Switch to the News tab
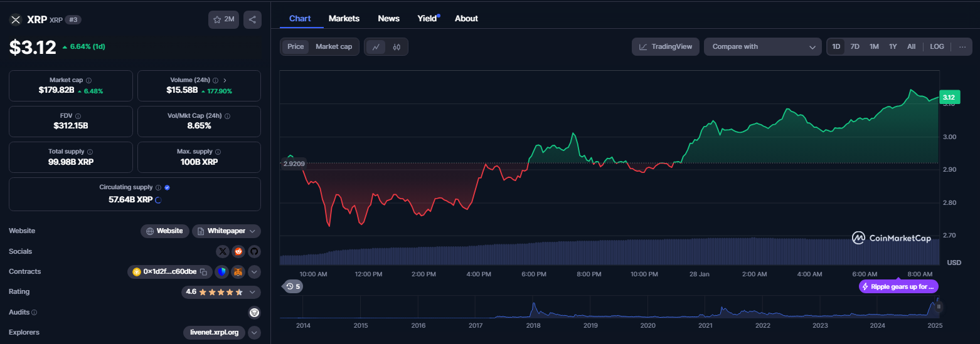This screenshot has width=980, height=344. (x=388, y=18)
